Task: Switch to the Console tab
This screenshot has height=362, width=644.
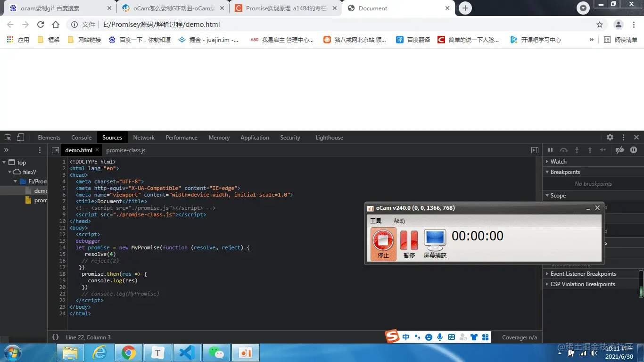Action: tap(82, 138)
